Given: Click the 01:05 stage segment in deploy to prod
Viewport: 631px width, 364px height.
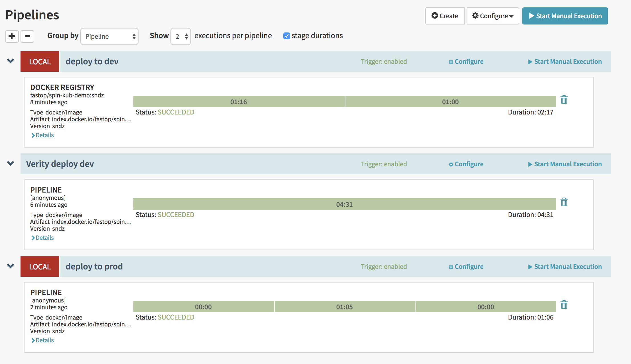Looking at the screenshot, I should [x=344, y=307].
